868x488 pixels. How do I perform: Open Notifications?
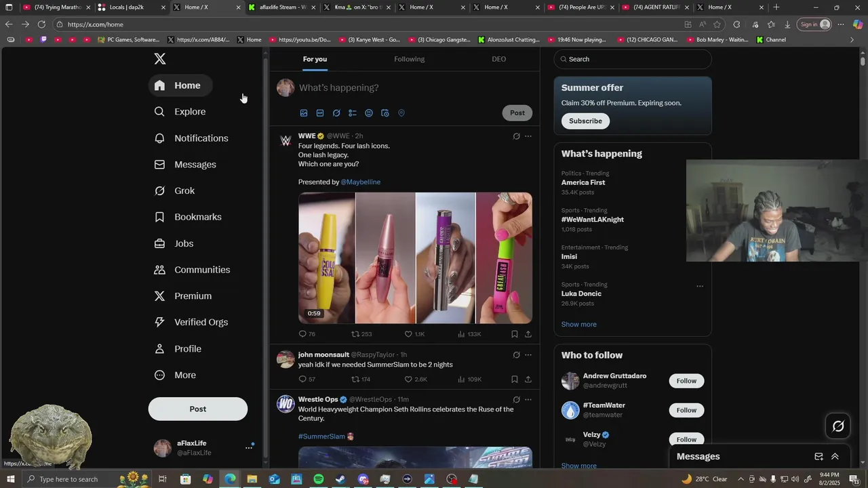(191, 138)
